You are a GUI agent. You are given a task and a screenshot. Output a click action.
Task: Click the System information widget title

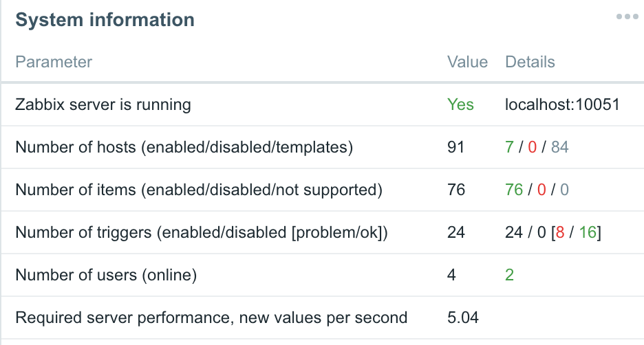click(x=105, y=20)
